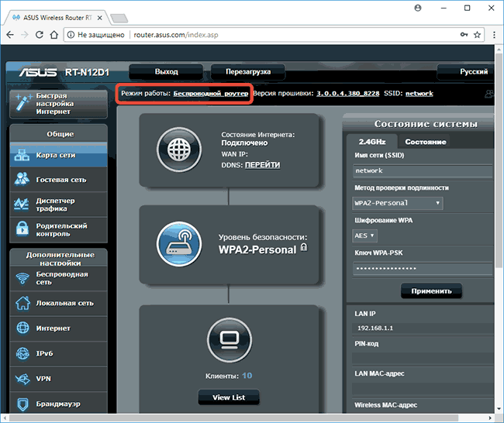The width and height of the screenshot is (504, 423).
Task: Open Local Network (Локальная сеть) house icon
Action: click(22, 303)
